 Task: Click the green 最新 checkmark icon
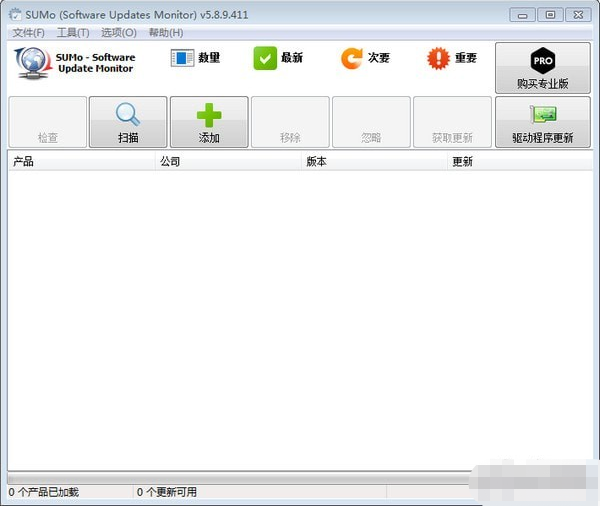[265, 58]
